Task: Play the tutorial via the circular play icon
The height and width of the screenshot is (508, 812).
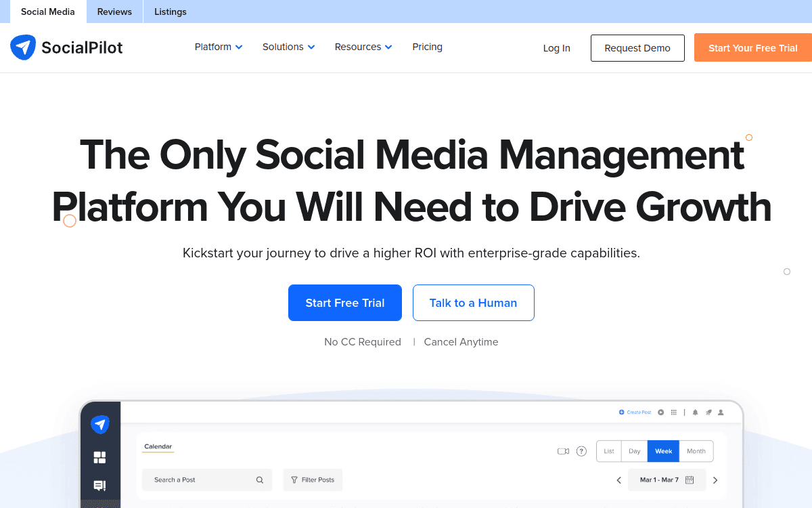Action: pyautogui.click(x=660, y=412)
